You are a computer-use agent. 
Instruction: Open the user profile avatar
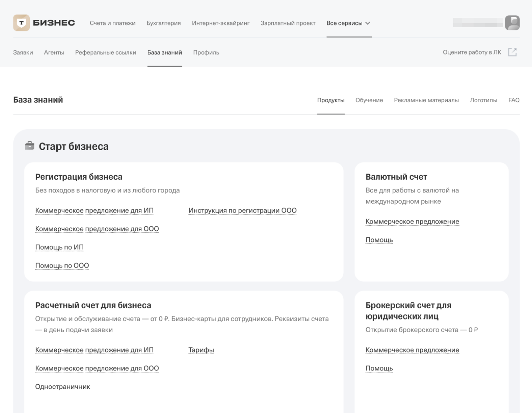coord(512,23)
